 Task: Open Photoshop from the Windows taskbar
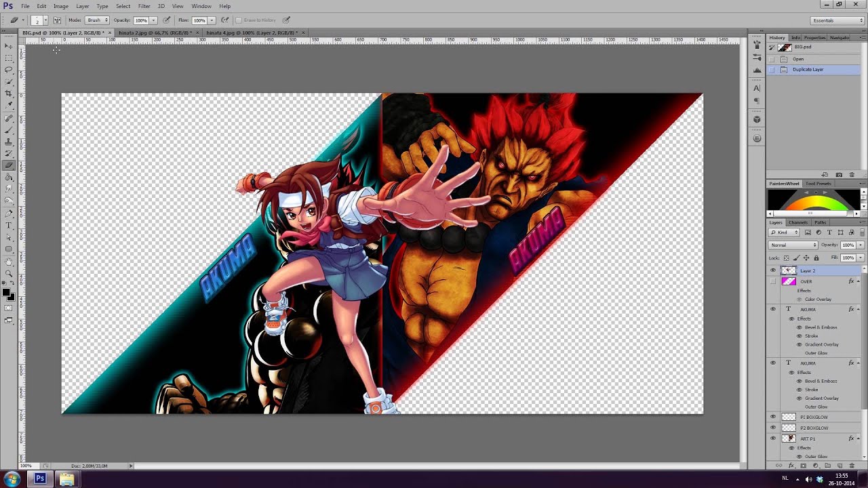click(x=40, y=479)
